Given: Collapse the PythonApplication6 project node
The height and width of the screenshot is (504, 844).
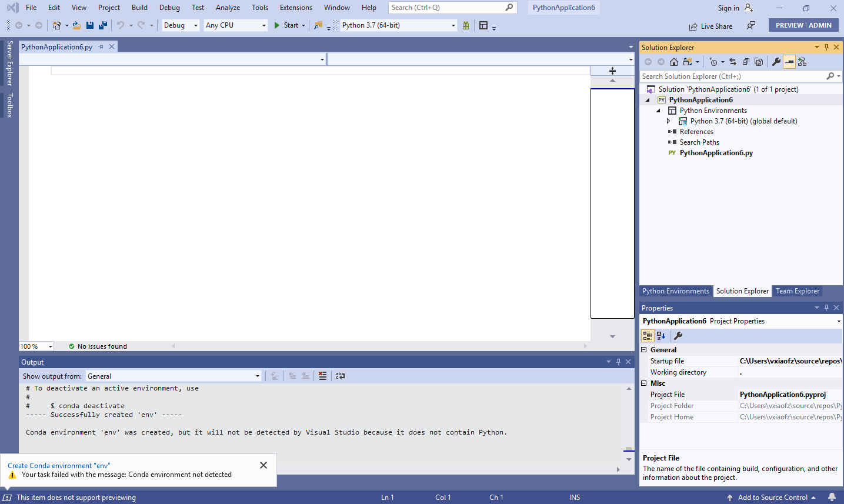Looking at the screenshot, I should click(648, 99).
